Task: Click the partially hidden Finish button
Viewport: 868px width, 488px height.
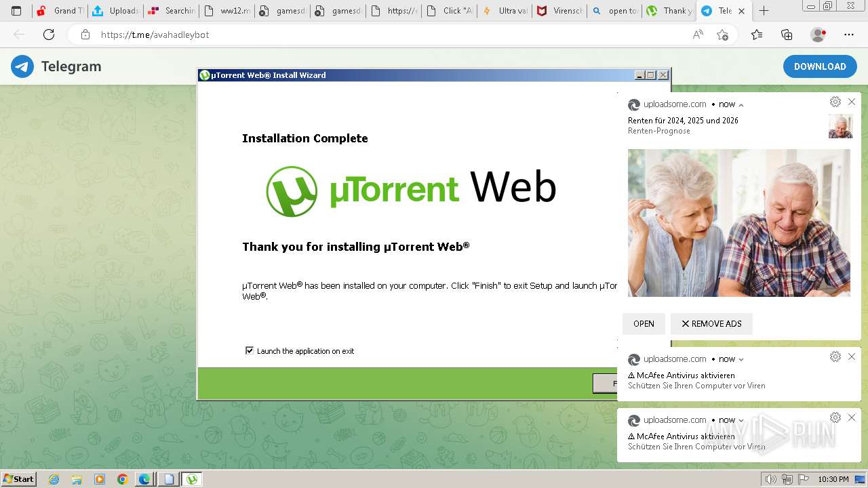Action: coord(605,384)
